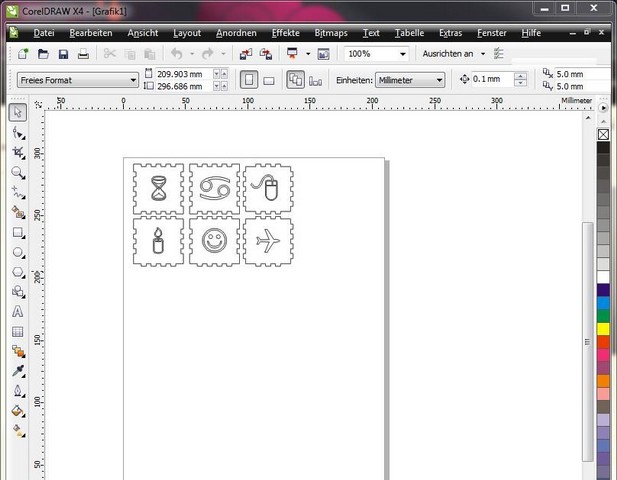Screen dimensions: 617x480
Task: Expand the Application Launcher dropdown arrow
Action: (308, 54)
